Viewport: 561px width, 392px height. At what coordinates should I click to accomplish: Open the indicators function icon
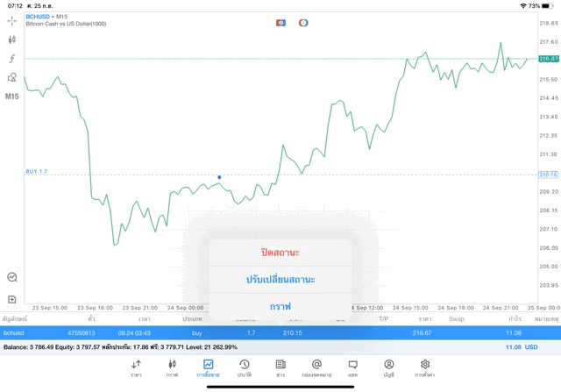(x=12, y=58)
